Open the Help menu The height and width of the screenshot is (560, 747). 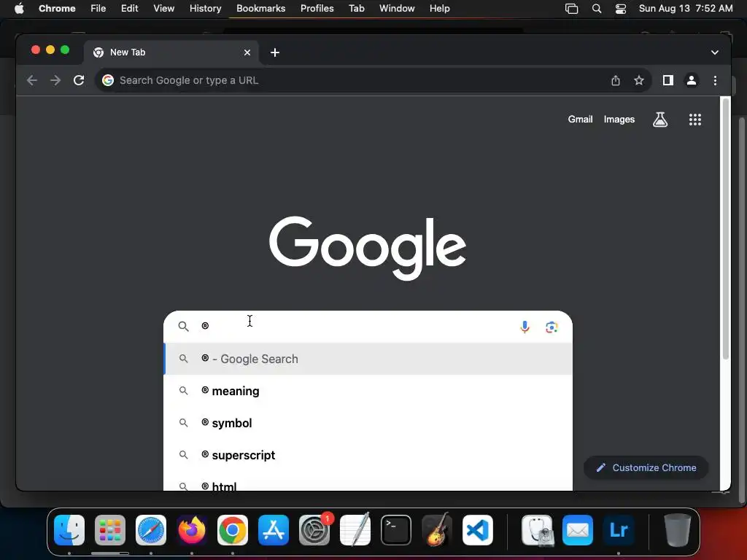pyautogui.click(x=439, y=8)
